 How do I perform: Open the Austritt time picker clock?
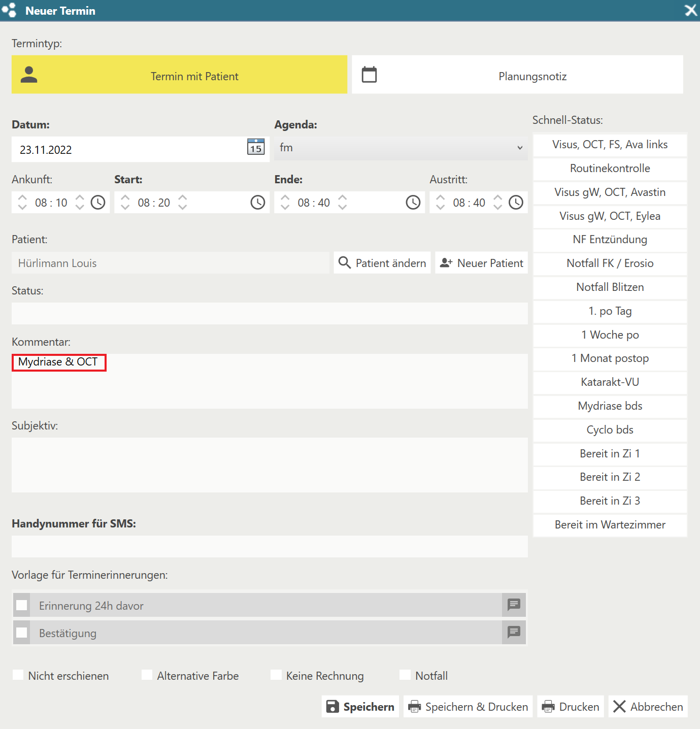(x=516, y=203)
